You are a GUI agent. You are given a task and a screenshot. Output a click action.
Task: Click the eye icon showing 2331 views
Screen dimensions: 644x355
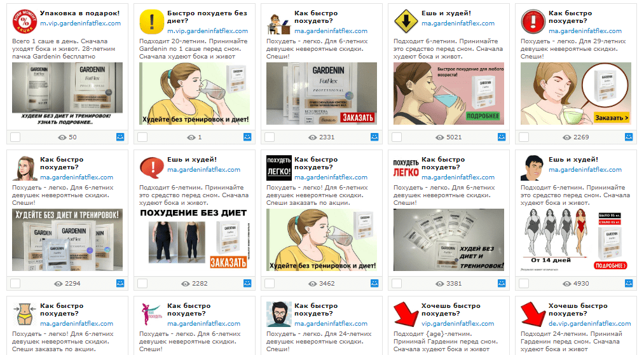point(313,137)
